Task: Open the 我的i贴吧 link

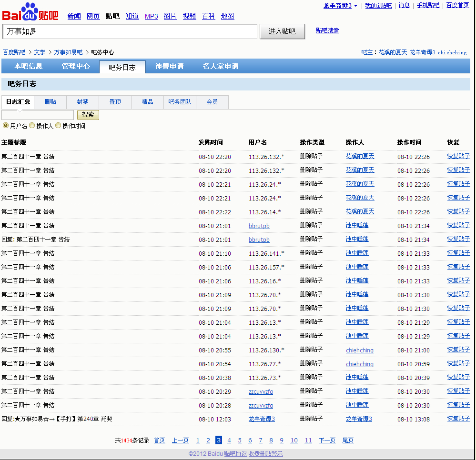Action: [378, 5]
